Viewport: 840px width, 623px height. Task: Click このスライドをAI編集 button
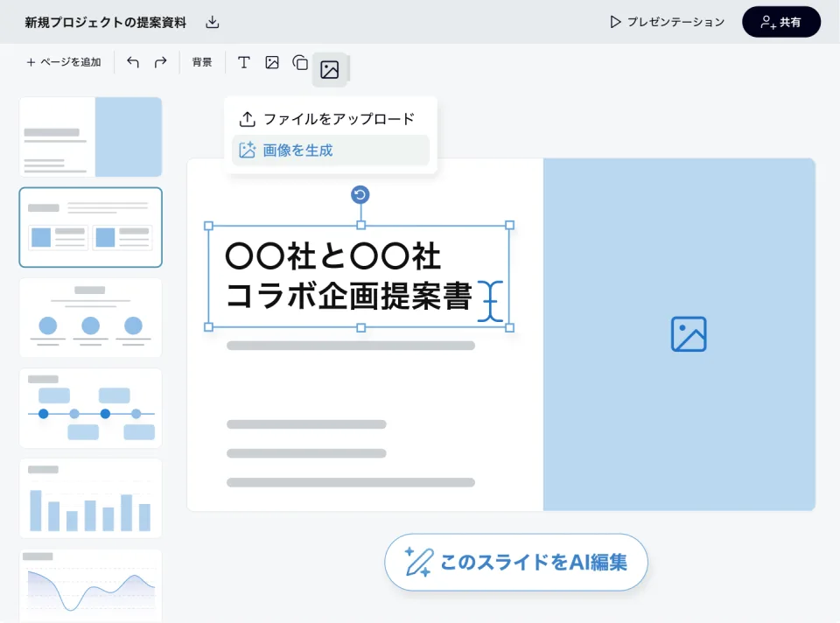[x=516, y=563]
